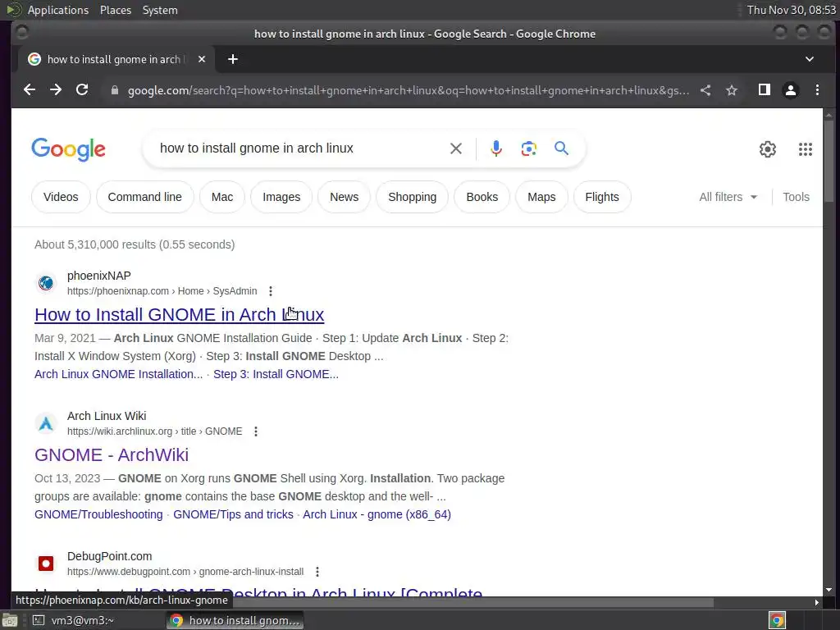Open Step 3: Install GNOME sublink
Image resolution: width=840 pixels, height=630 pixels.
coord(276,374)
